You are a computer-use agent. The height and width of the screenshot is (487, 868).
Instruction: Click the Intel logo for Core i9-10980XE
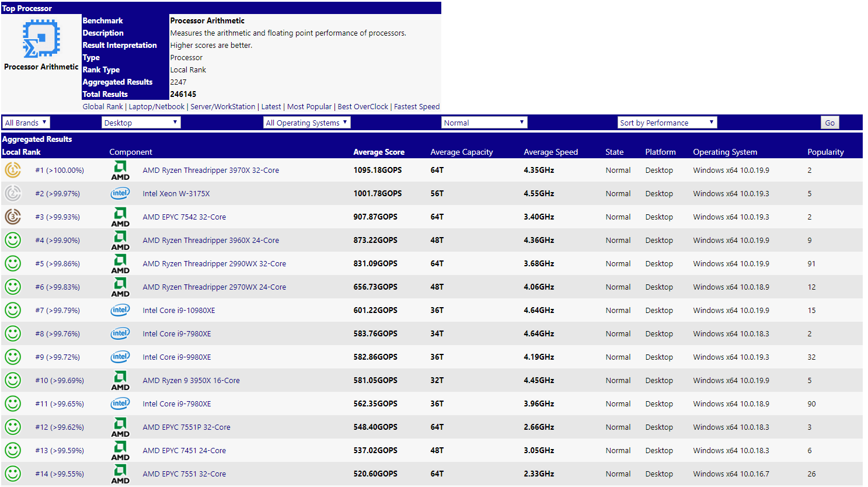[x=120, y=310]
